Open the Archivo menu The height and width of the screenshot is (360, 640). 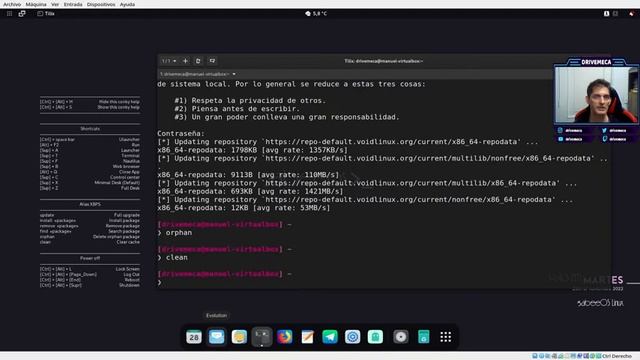click(x=12, y=4)
